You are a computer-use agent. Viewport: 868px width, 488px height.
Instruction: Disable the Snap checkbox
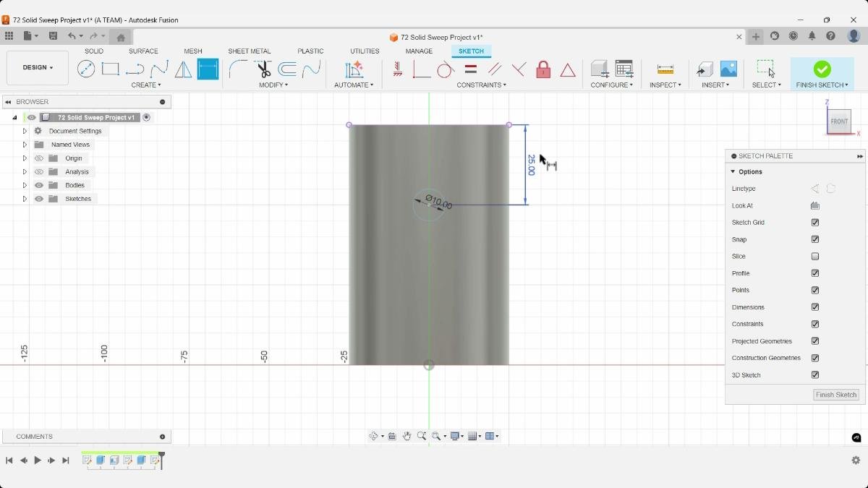815,239
